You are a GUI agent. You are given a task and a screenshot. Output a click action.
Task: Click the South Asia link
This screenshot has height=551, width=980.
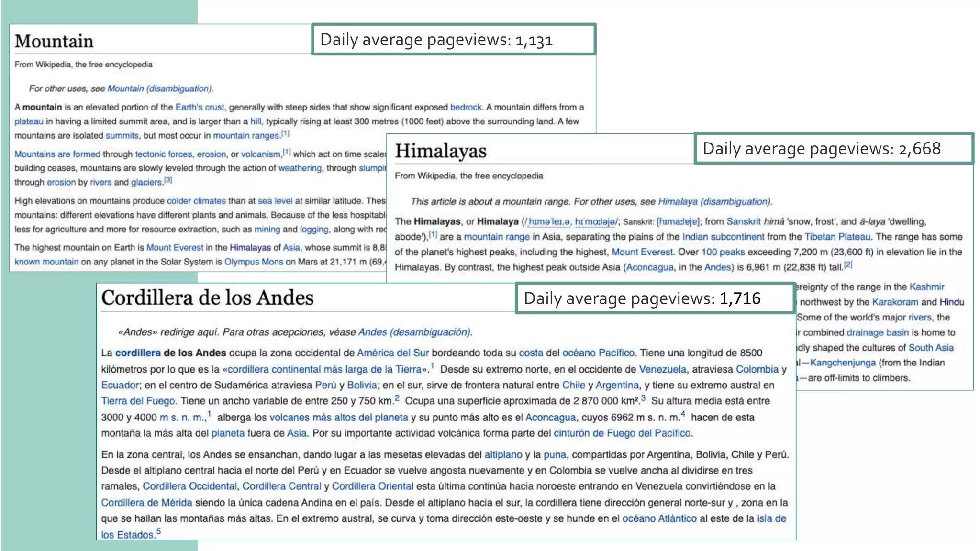(931, 348)
